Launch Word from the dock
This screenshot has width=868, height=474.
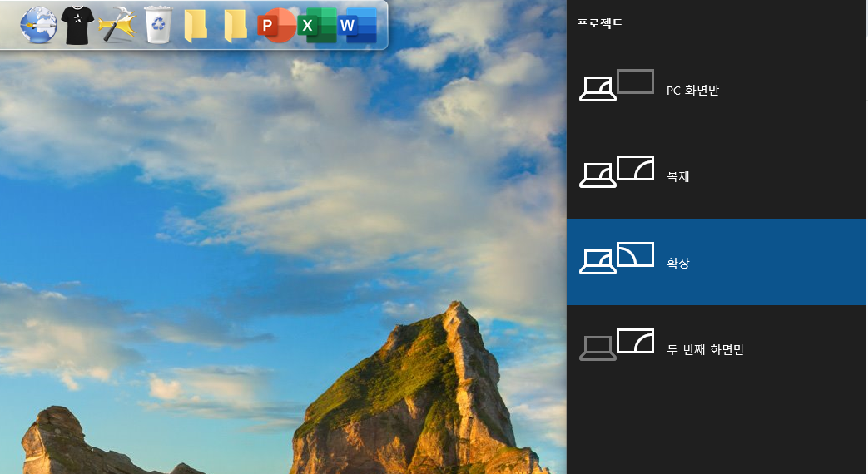[x=356, y=26]
